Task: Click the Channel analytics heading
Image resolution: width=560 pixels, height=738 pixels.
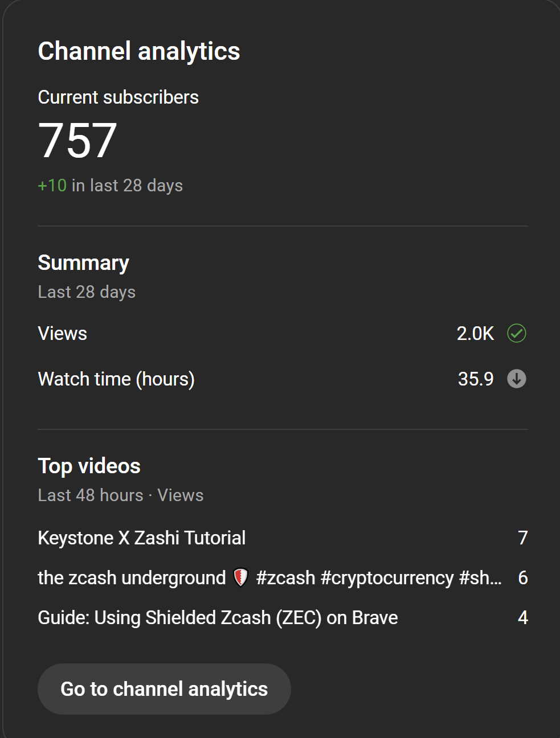Action: 139,51
